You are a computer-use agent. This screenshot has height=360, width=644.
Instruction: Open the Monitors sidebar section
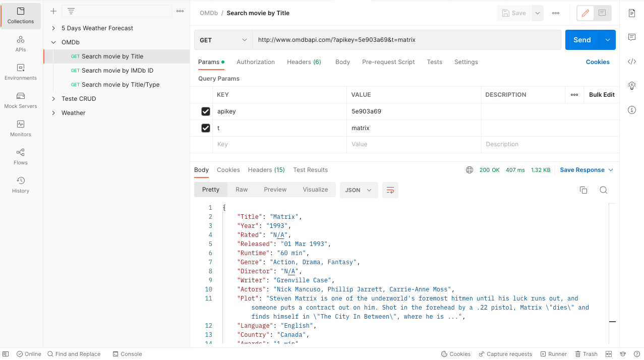pyautogui.click(x=21, y=129)
